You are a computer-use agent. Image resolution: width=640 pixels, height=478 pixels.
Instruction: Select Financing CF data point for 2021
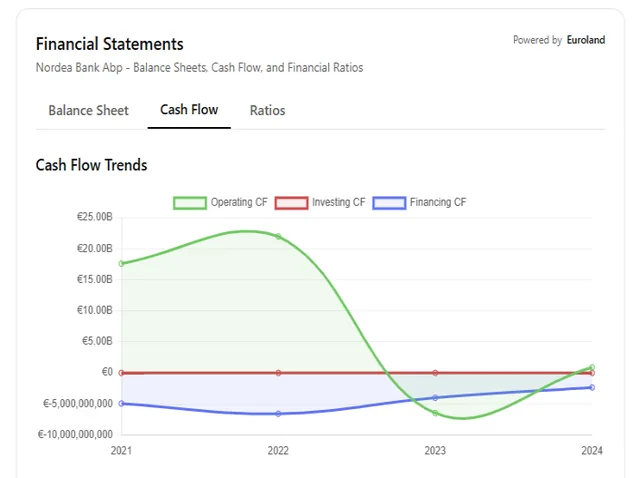(122, 403)
